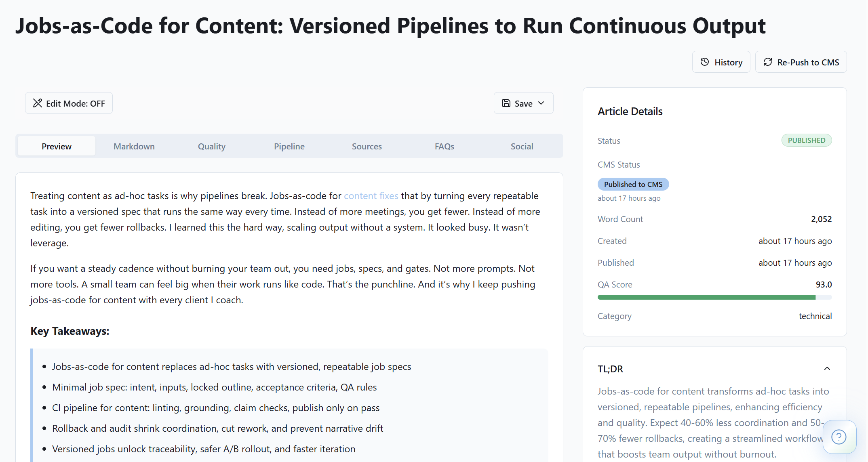Viewport: 868px width, 462px height.
Task: Open the Save dropdown chevron
Action: click(x=541, y=103)
